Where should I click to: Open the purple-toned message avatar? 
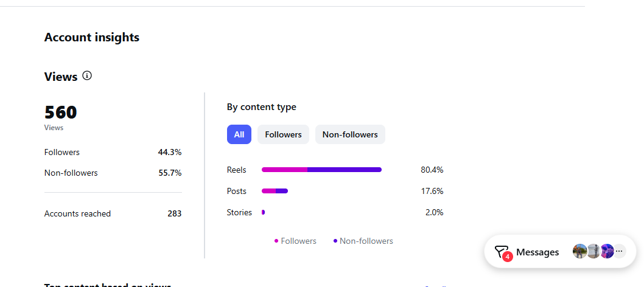click(607, 251)
